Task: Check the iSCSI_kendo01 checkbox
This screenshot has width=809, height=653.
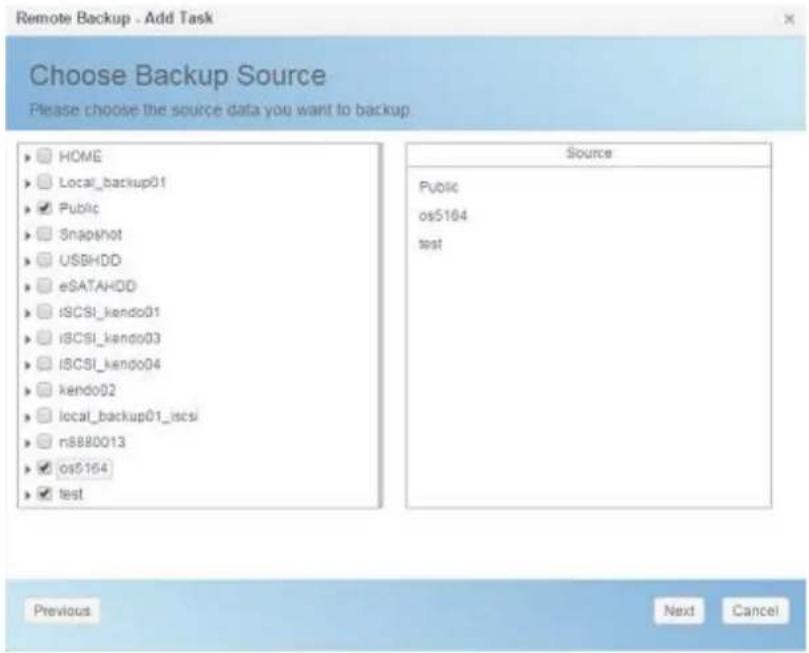Action: tap(45, 312)
